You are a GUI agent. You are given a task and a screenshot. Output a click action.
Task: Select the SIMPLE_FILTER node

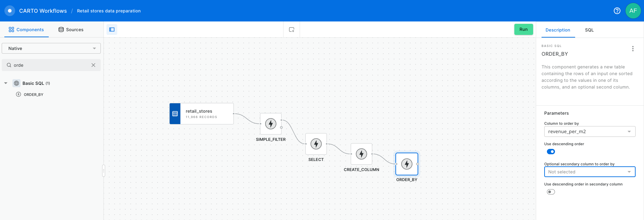pyautogui.click(x=271, y=124)
